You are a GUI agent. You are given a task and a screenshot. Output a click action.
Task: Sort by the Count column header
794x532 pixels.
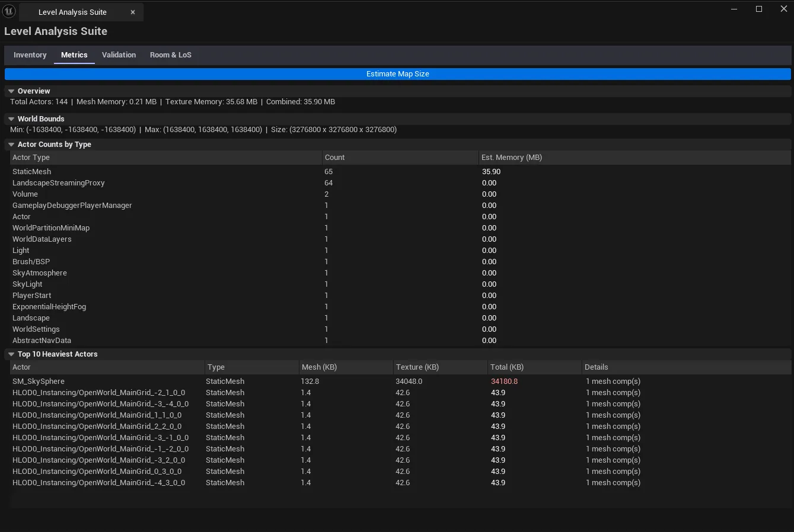(x=400, y=158)
